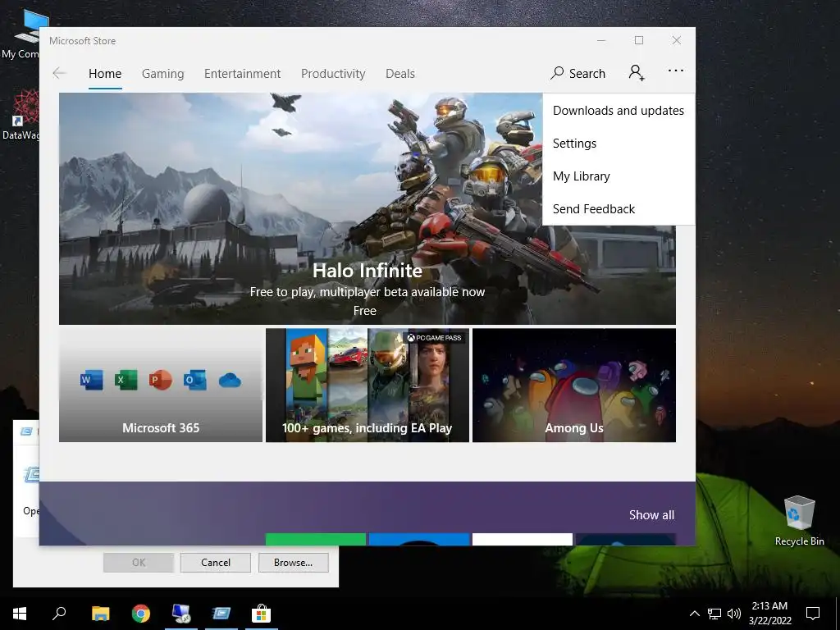This screenshot has height=630, width=840.
Task: Minimize the Microsoft Store window
Action: 601,40
